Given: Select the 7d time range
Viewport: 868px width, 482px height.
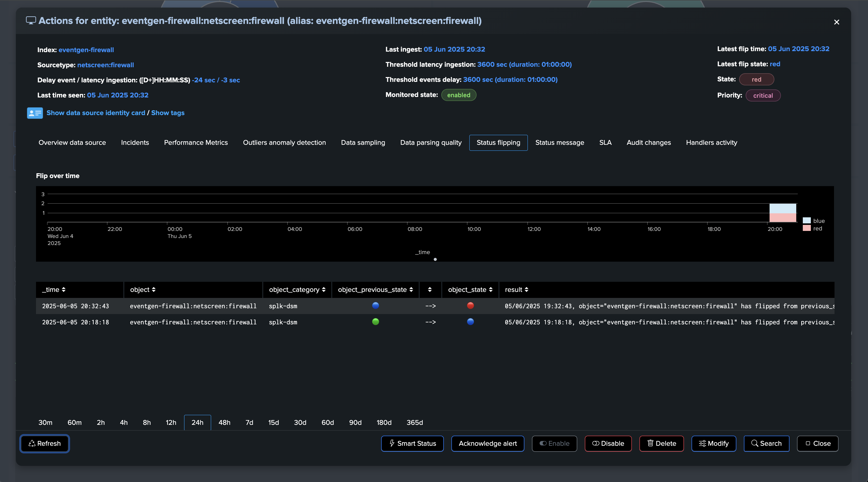Looking at the screenshot, I should (x=249, y=422).
